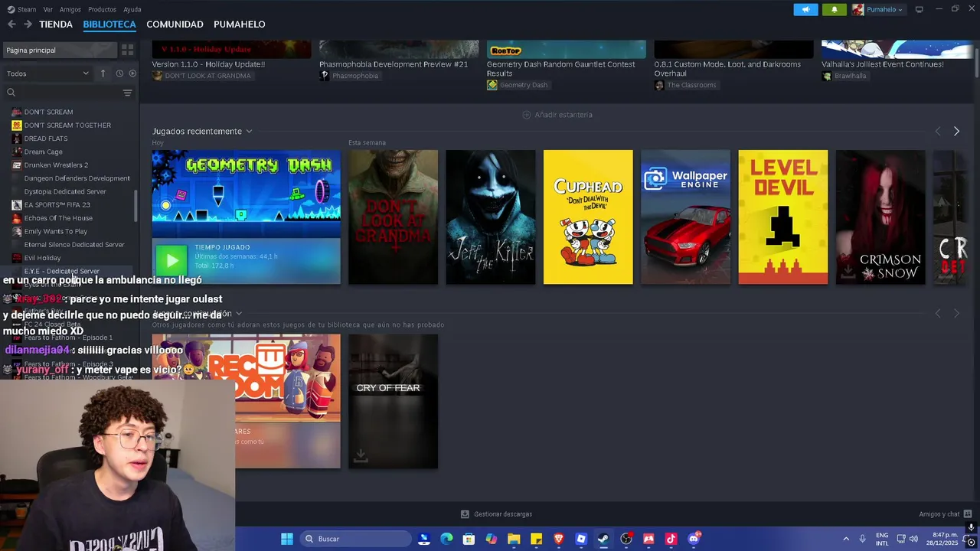Click library sidebar scrollbar thumb
980x551 pixels.
click(136, 205)
